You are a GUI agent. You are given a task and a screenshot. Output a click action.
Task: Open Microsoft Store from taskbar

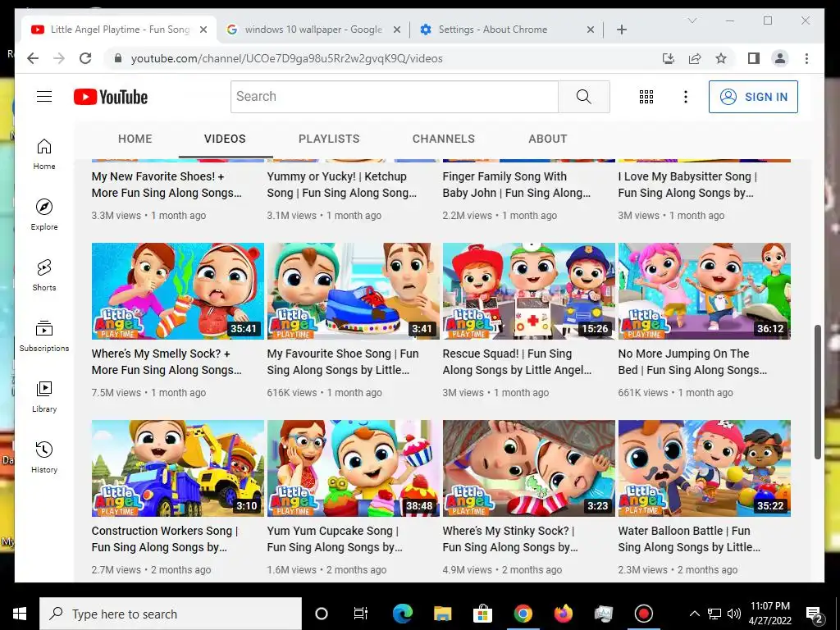click(482, 614)
